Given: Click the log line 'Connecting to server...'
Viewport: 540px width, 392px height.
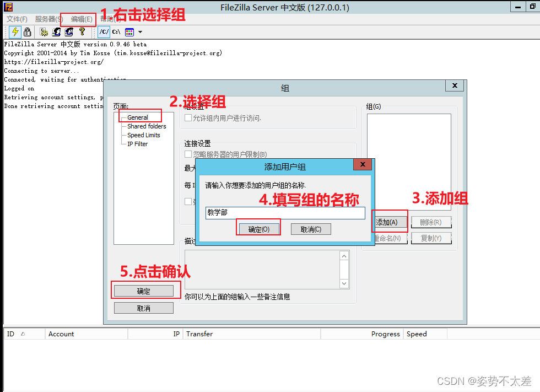Looking at the screenshot, I should pos(42,71).
